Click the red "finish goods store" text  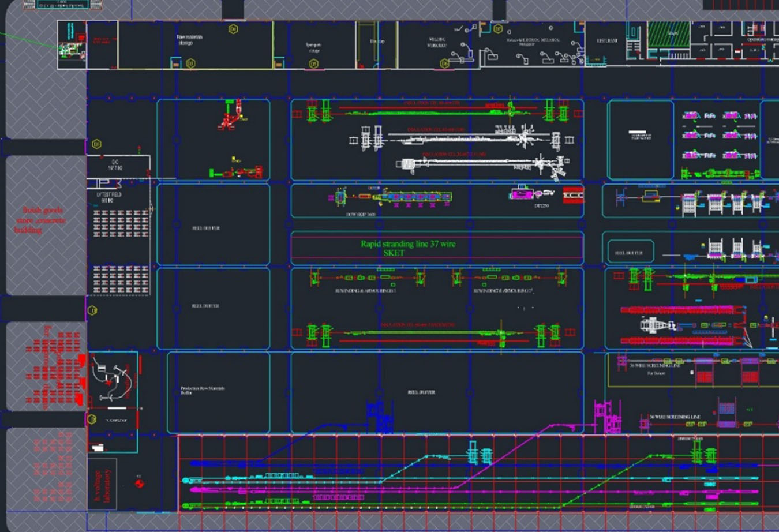click(41, 220)
